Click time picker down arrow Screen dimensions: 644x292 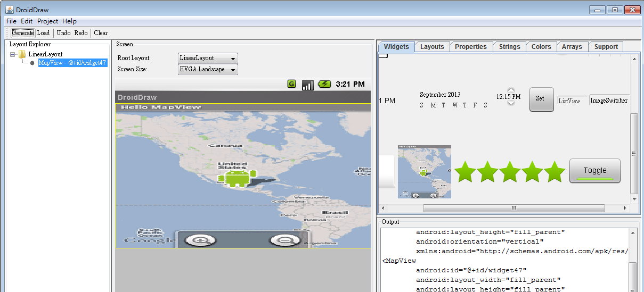point(511,103)
